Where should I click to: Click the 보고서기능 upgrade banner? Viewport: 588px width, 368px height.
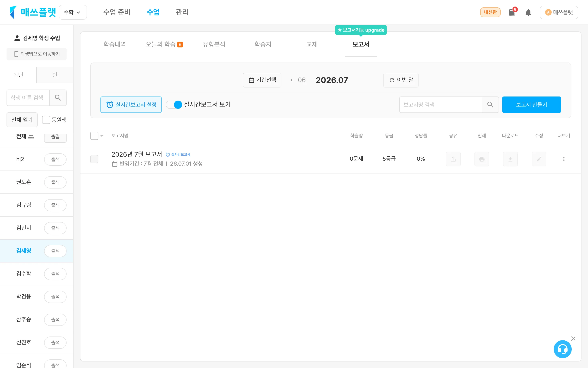[x=361, y=30]
